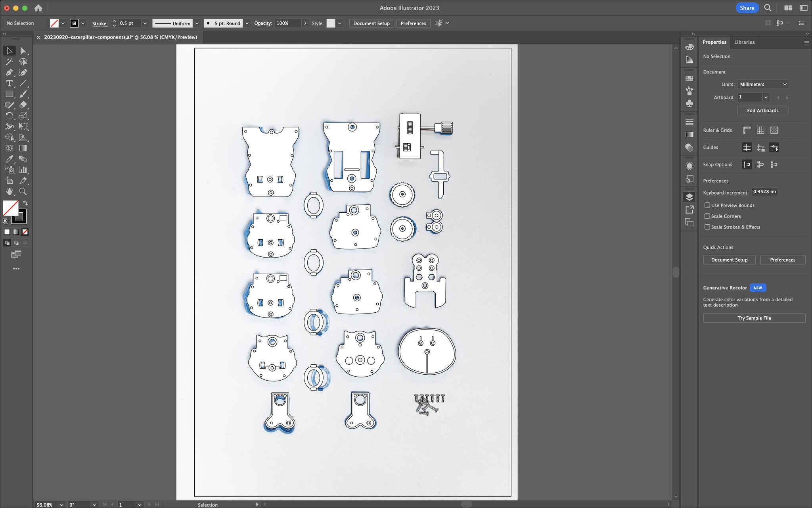Choose the Magic Wand tool
Screen dimensions: 812x508
[x=9, y=62]
